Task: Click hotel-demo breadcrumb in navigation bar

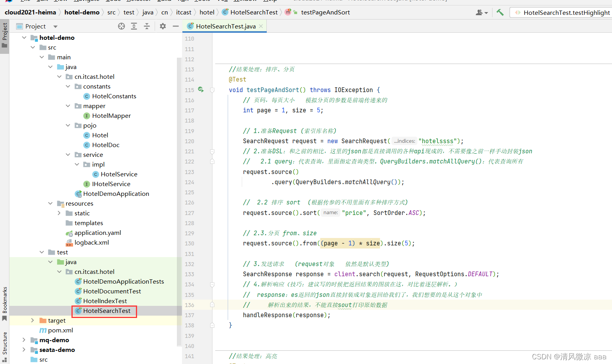Action: tap(82, 12)
